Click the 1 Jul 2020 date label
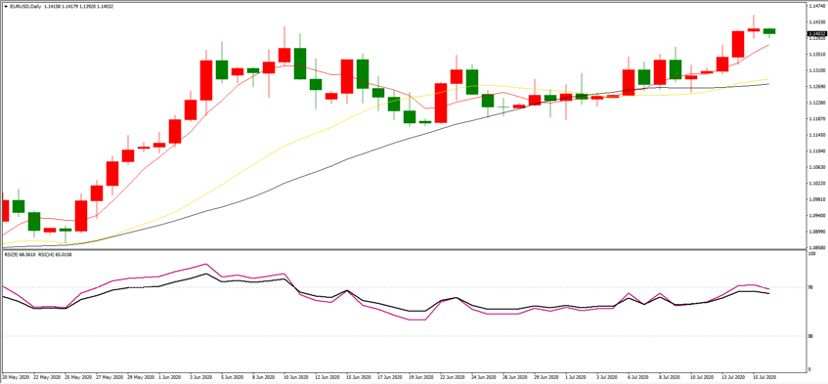 click(576, 377)
